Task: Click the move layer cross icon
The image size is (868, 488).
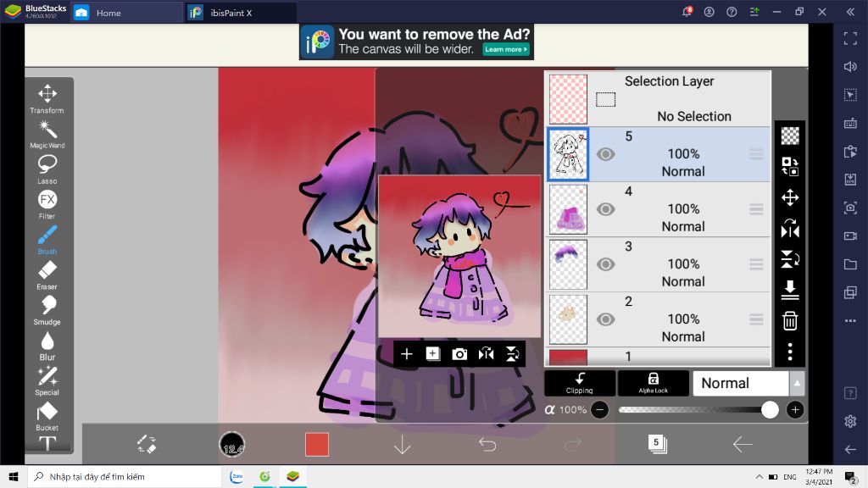Action: tap(790, 197)
